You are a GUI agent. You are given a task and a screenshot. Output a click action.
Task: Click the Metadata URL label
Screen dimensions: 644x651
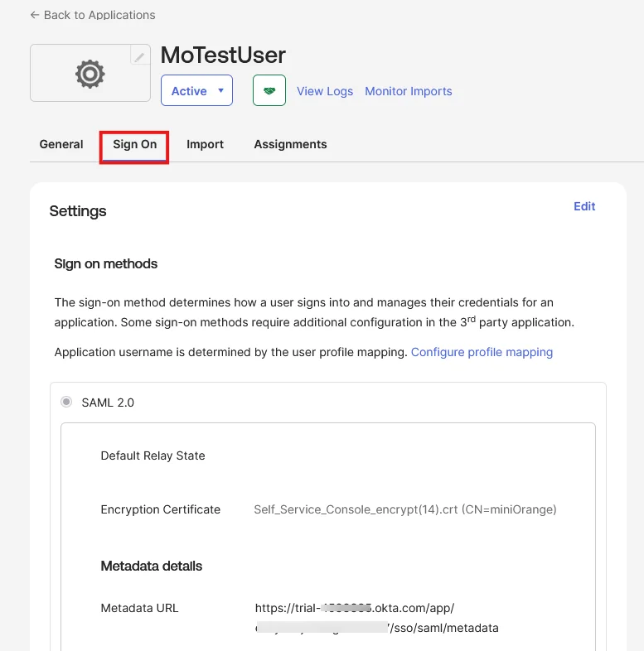click(139, 608)
